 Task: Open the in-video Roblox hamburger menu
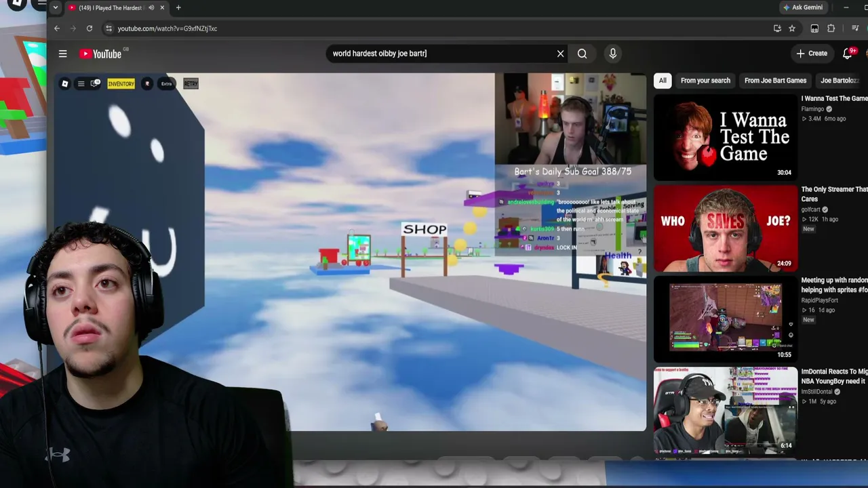(81, 84)
